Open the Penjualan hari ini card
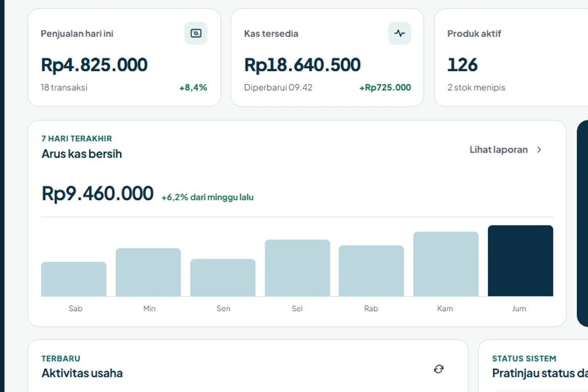This screenshot has width=588, height=392. pyautogui.click(x=124, y=57)
